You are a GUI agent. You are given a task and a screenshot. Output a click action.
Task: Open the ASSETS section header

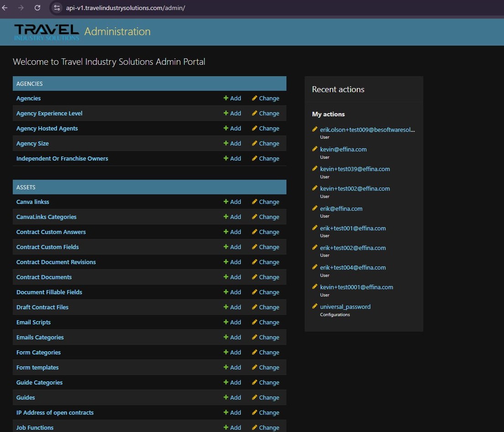pyautogui.click(x=26, y=187)
